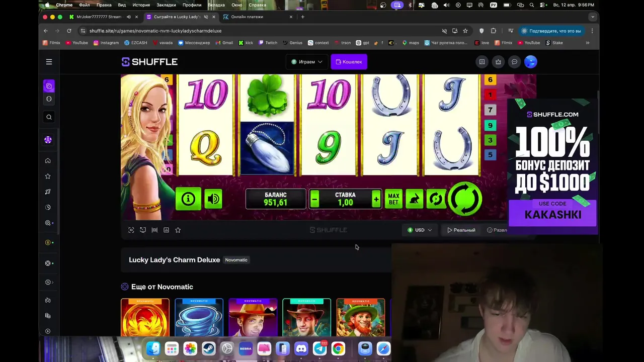The image size is (644, 362).
Task: Open the USD currency dropdown
Action: 420,230
